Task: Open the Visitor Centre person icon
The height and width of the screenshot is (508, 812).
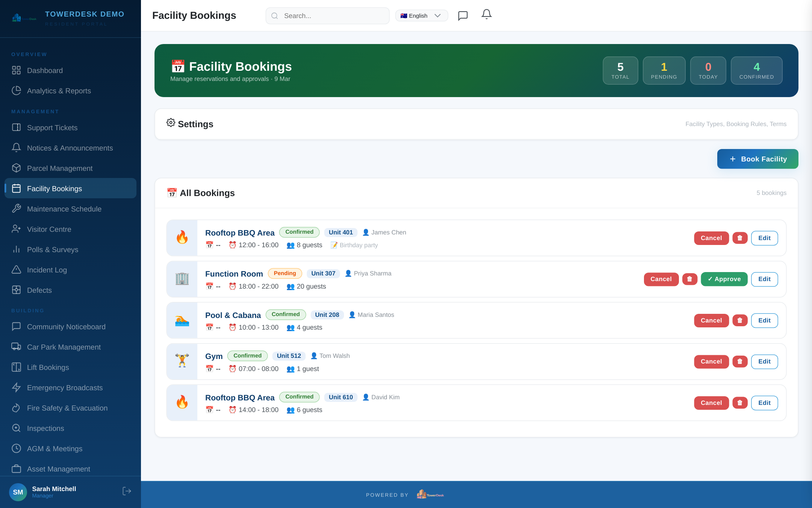Action: pos(16,229)
